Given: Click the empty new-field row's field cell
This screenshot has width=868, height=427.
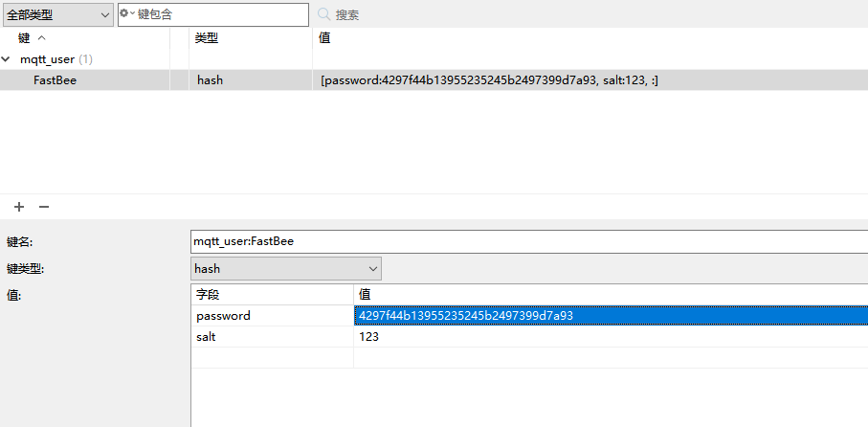Looking at the screenshot, I should [273, 358].
